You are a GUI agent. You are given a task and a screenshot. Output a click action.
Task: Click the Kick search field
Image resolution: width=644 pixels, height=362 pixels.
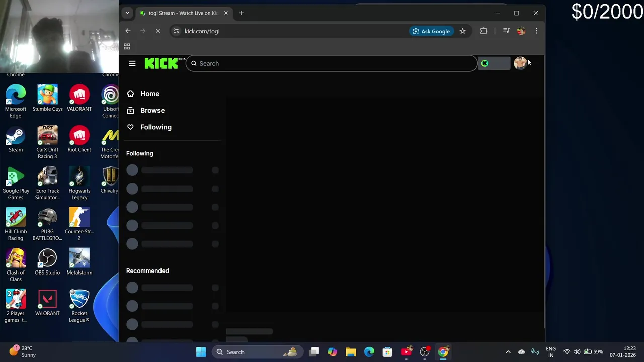pos(331,63)
